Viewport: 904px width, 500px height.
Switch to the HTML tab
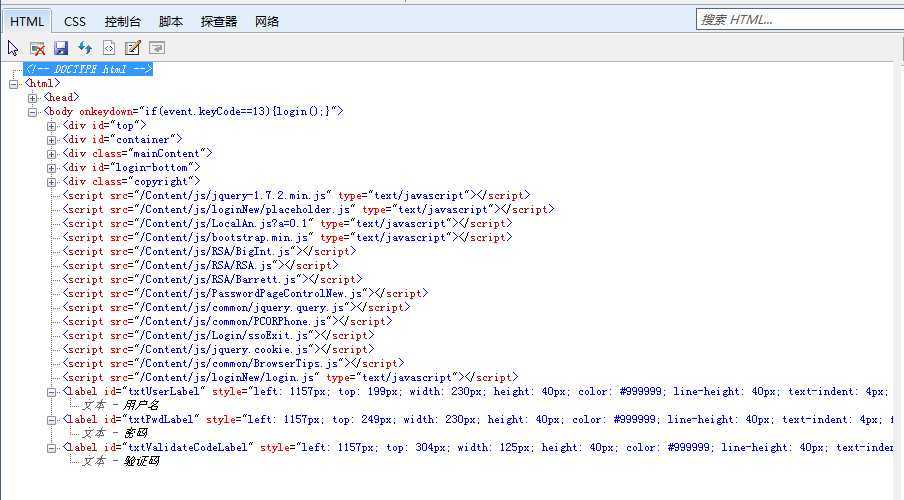point(27,21)
